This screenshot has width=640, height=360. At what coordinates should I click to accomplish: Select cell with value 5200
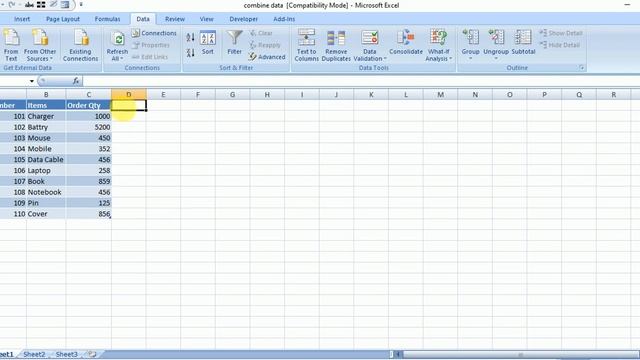click(89, 127)
